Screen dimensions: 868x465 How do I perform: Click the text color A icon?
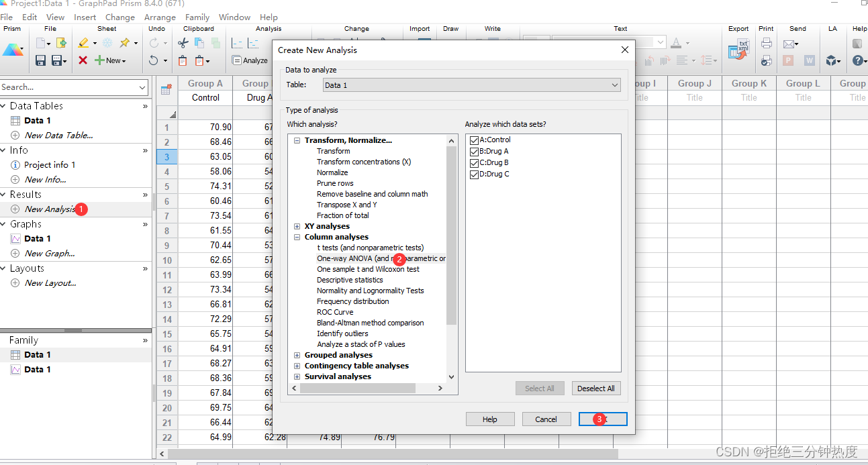[x=676, y=43]
